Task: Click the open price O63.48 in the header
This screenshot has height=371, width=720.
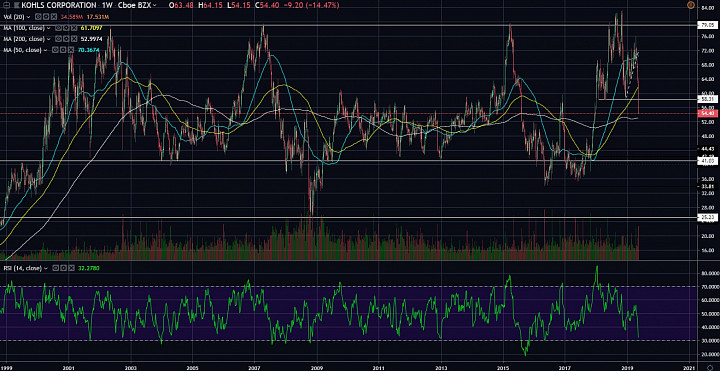Action: pos(181,5)
